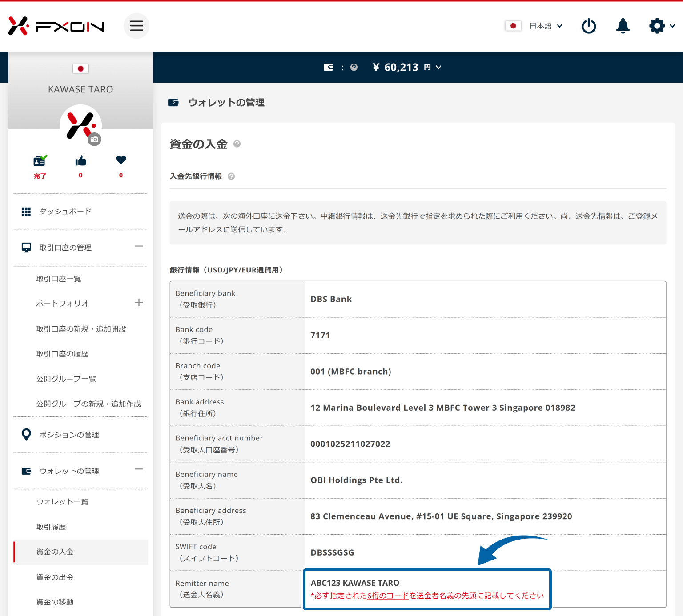Click the Japan flag in header
Image resolution: width=683 pixels, height=616 pixels.
coord(513,26)
